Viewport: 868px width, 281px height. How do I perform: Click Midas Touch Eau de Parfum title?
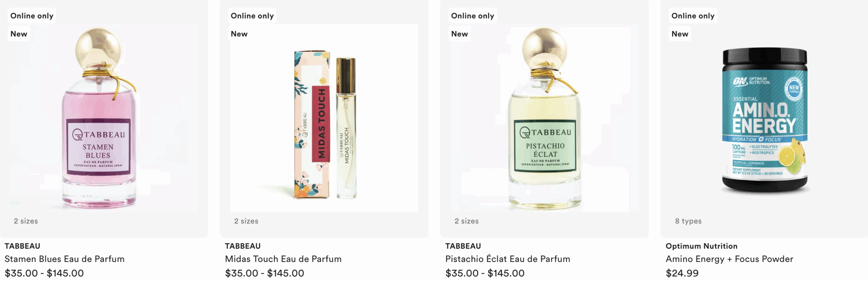point(283,259)
